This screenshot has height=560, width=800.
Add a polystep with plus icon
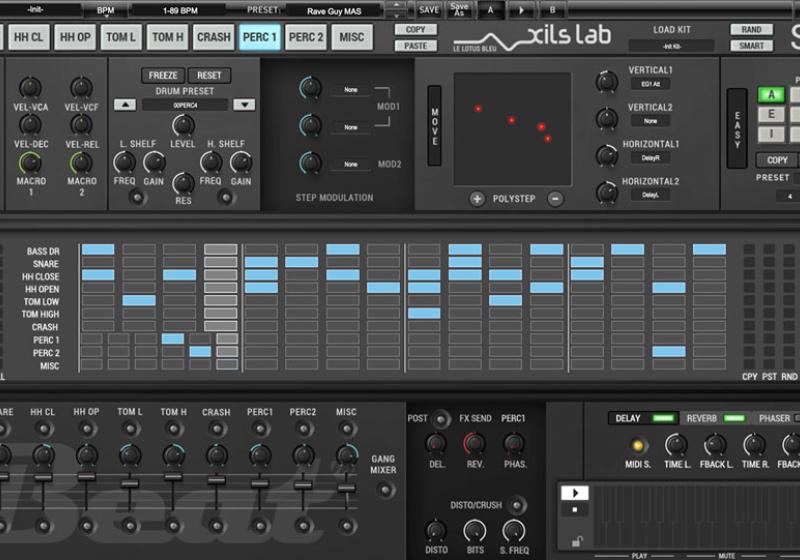point(477,199)
